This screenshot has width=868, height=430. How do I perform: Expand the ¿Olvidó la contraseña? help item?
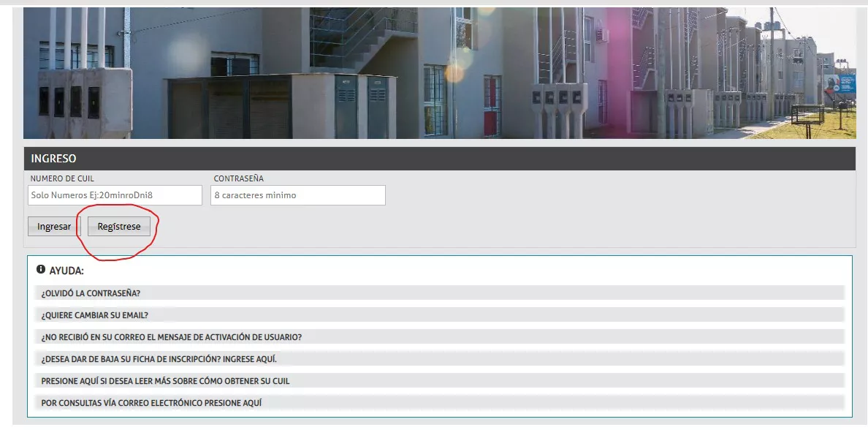click(91, 293)
